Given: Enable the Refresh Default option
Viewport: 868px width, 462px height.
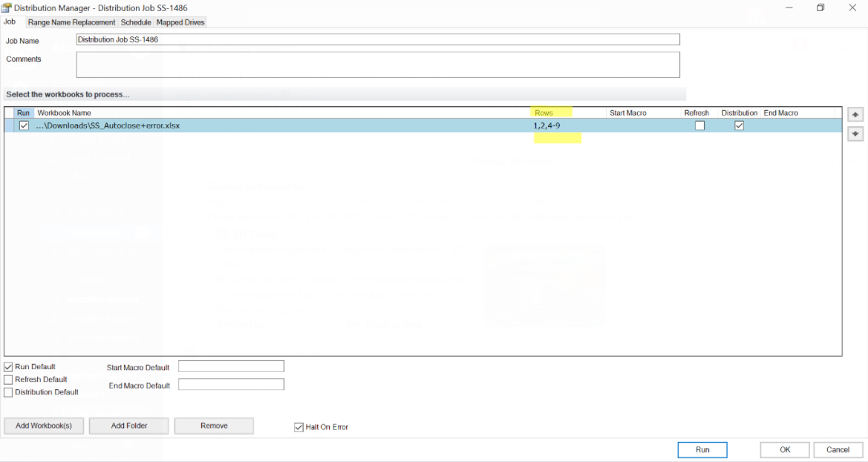Looking at the screenshot, I should pos(7,379).
